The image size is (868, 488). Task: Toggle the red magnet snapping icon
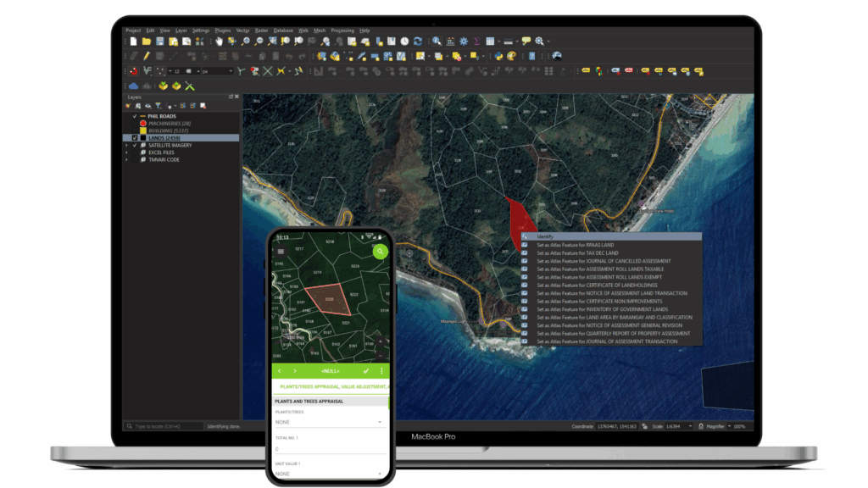click(133, 71)
